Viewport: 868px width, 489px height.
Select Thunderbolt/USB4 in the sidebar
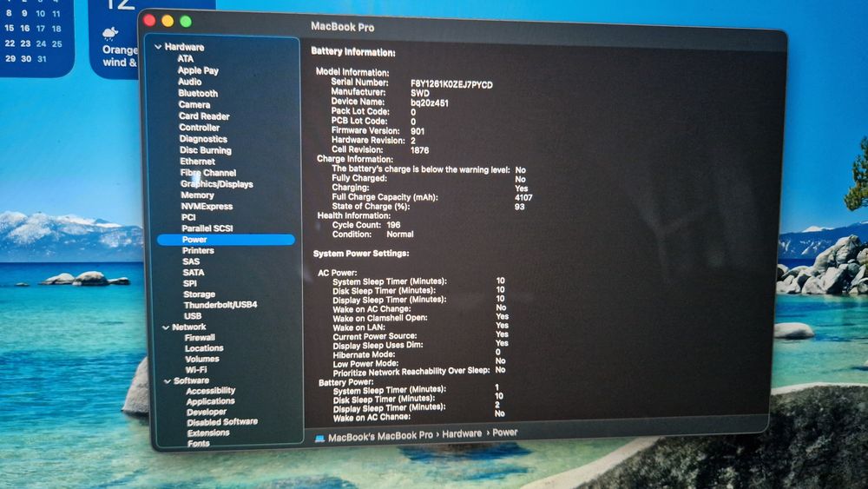220,305
